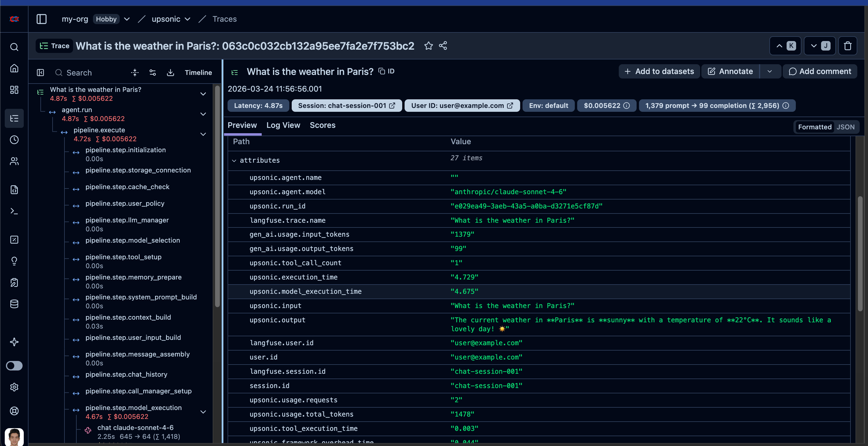Click Add to datasets button
Viewport: 868px width, 446px height.
(659, 72)
